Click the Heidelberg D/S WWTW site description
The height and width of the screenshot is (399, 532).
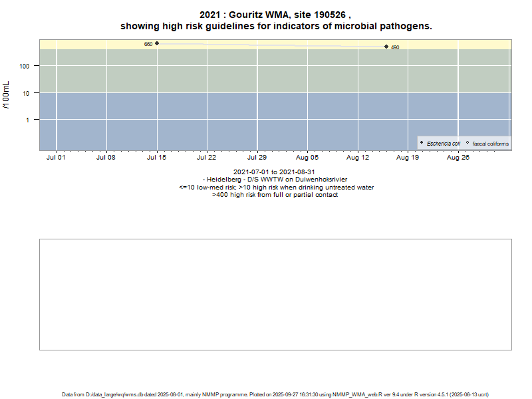click(275, 180)
